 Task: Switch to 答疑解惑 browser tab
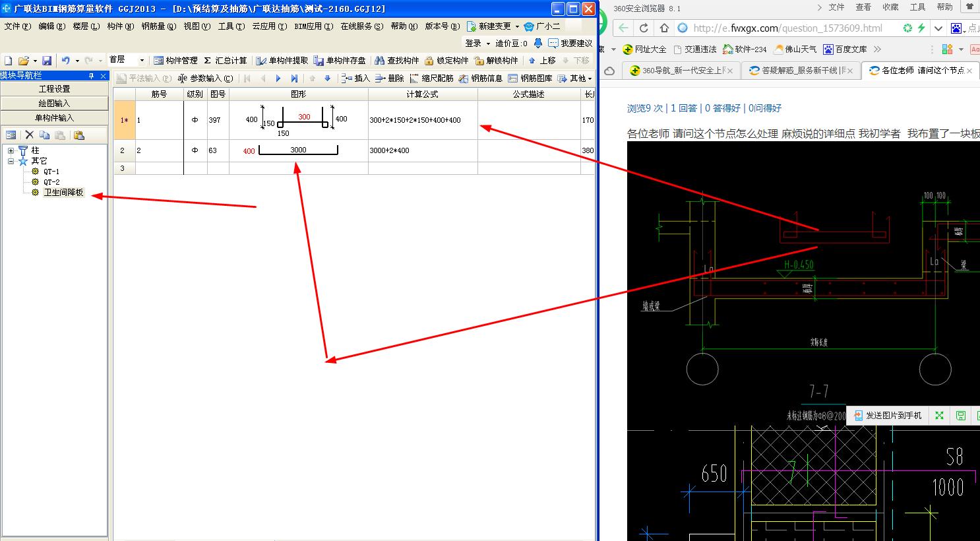[x=801, y=71]
